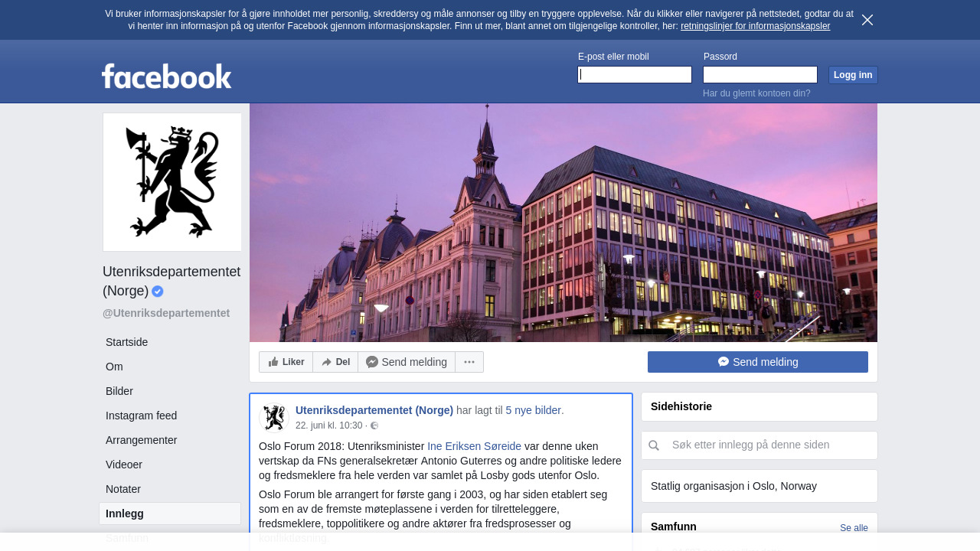The image size is (980, 551).
Task: Click the Del share button
Action: (335, 362)
